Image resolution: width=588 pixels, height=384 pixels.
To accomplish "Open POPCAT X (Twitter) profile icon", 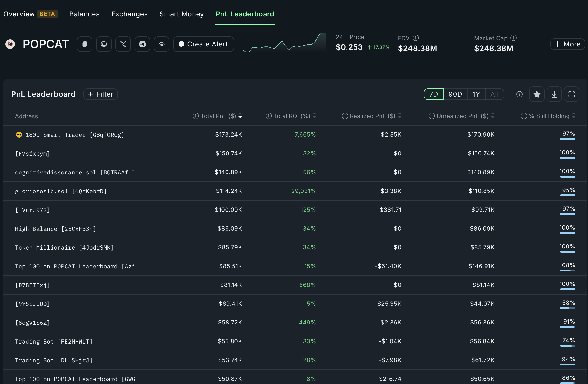I will [123, 44].
